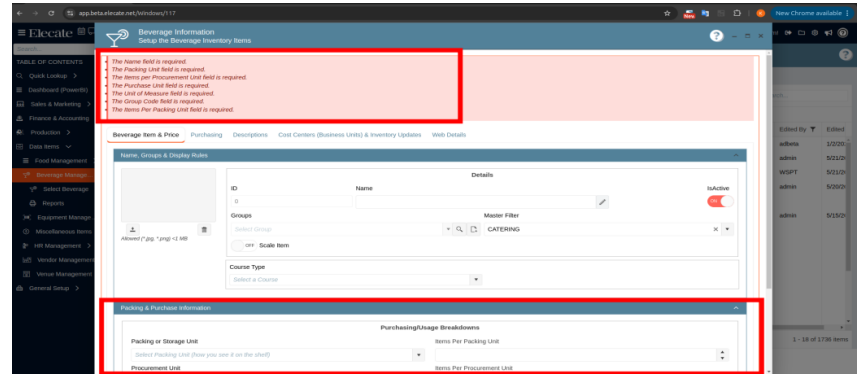Click the Name field pencil edit icon
The height and width of the screenshot is (380, 868).
pyautogui.click(x=602, y=202)
